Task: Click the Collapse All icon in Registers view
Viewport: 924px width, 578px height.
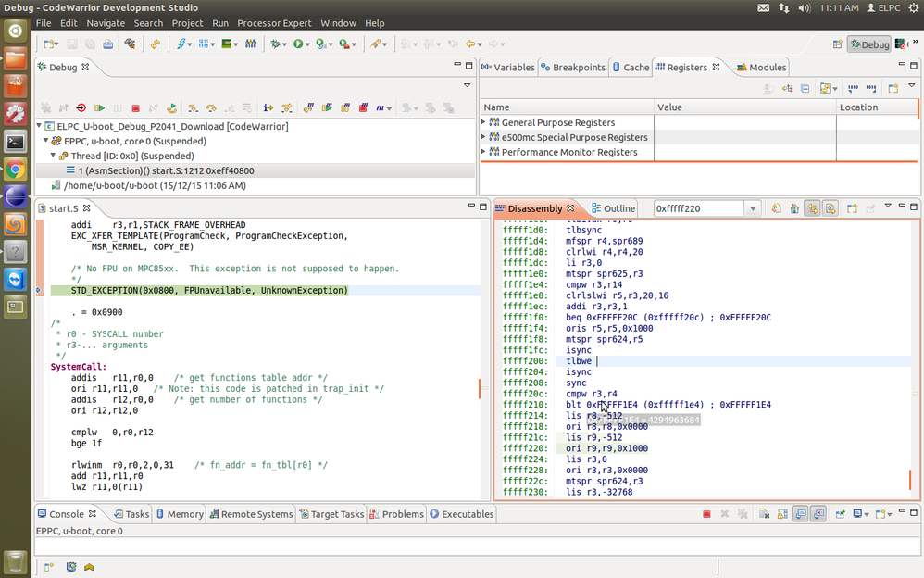Action: [x=804, y=89]
